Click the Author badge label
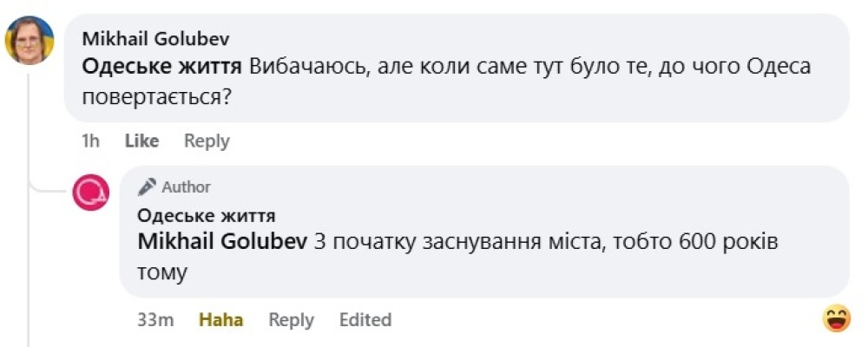Viewport: 868px width, 347px height. coord(186,187)
